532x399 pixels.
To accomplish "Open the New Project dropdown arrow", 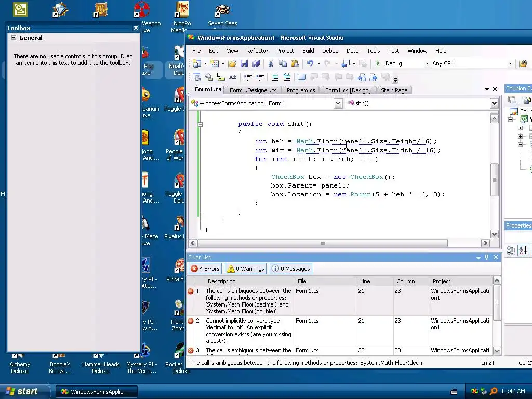I will [x=205, y=63].
